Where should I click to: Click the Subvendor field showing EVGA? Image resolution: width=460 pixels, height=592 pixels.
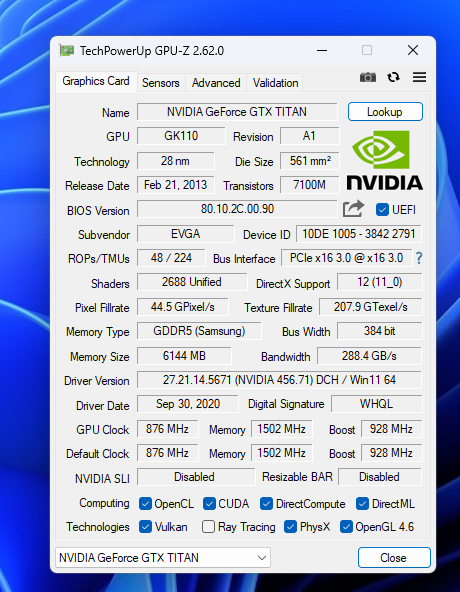pyautogui.click(x=185, y=234)
